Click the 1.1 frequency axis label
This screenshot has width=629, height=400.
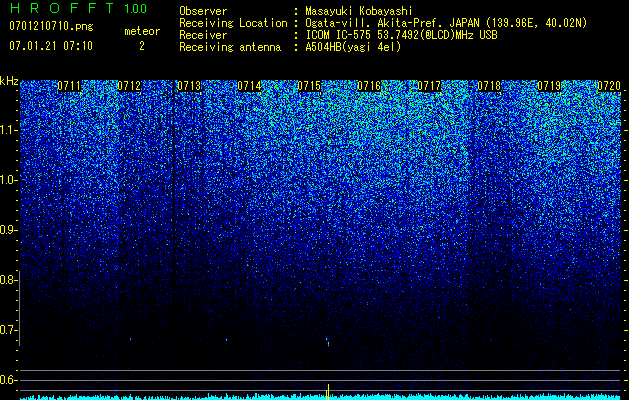[8, 130]
